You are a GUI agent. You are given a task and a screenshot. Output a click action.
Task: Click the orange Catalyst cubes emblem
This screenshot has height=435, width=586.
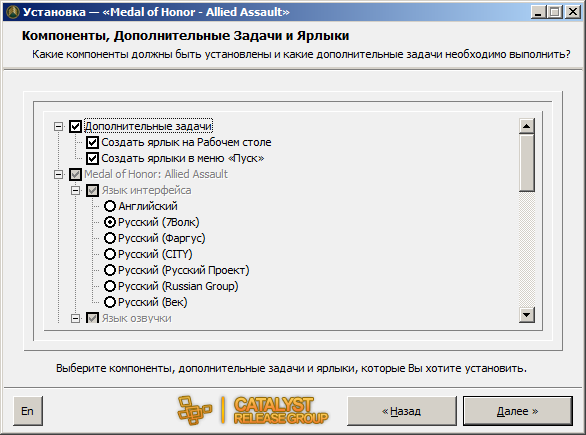pos(194,411)
